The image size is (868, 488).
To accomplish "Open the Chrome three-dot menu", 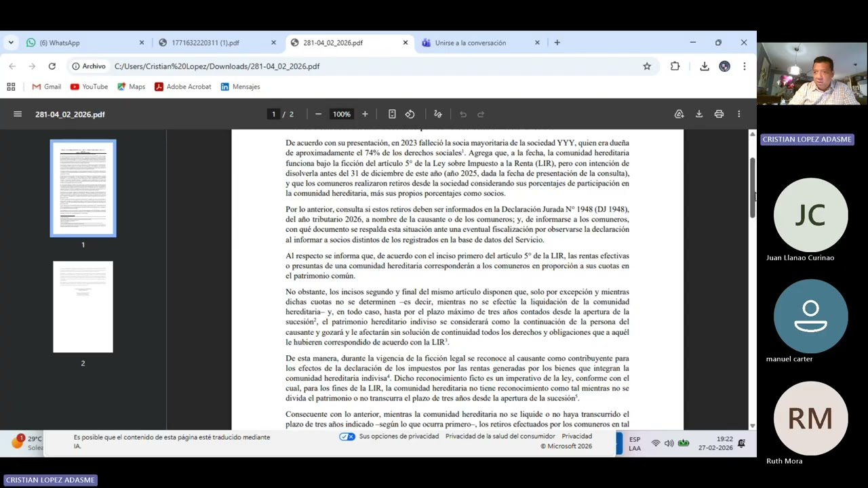I will point(744,66).
